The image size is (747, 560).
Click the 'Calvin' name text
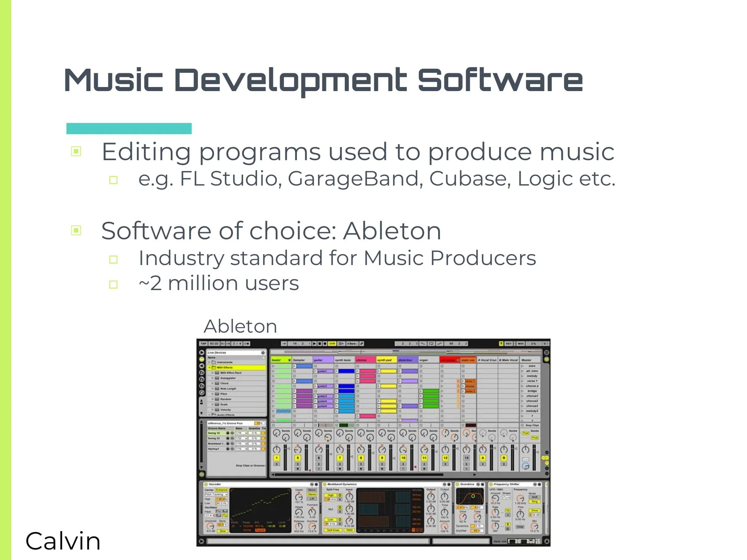click(63, 541)
